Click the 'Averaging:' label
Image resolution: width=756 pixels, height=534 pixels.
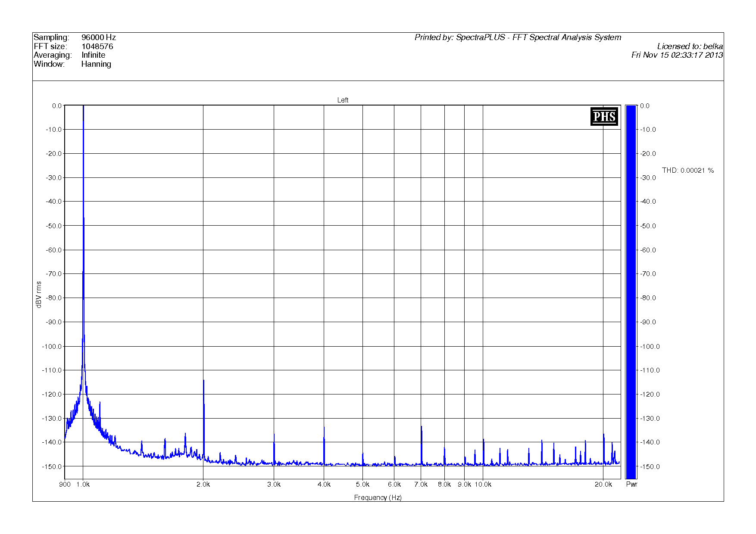coord(53,55)
